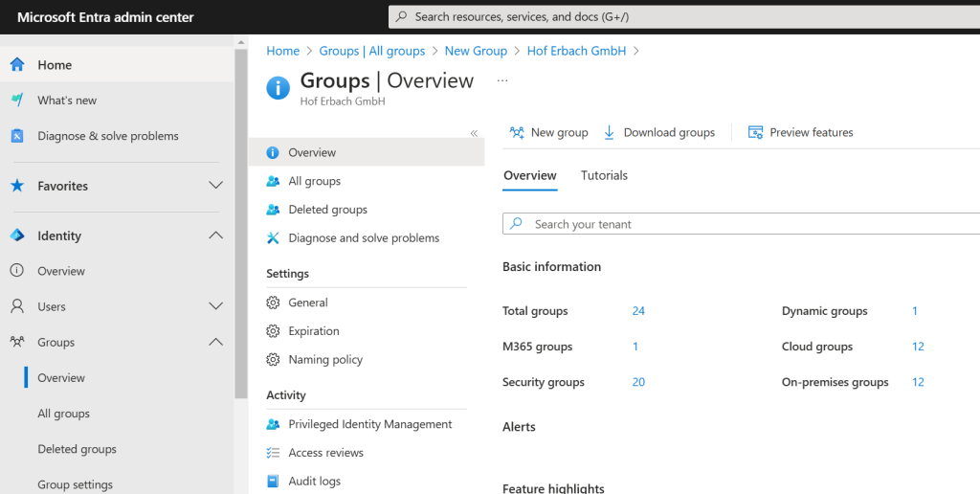Click the Users person icon
The height and width of the screenshot is (494, 980).
click(x=17, y=306)
